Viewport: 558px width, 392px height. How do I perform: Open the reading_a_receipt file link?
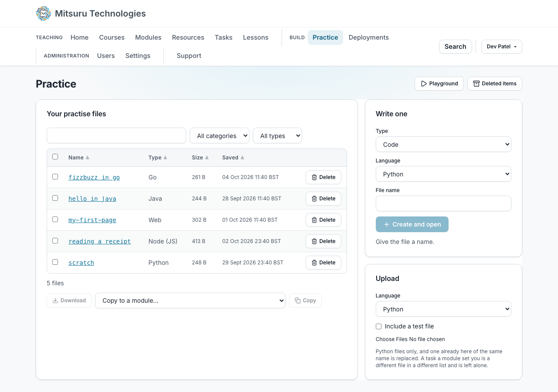point(99,241)
